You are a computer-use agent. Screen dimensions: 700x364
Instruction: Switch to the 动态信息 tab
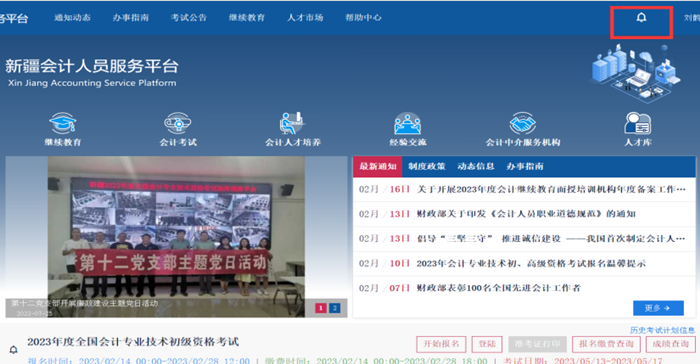pos(475,167)
